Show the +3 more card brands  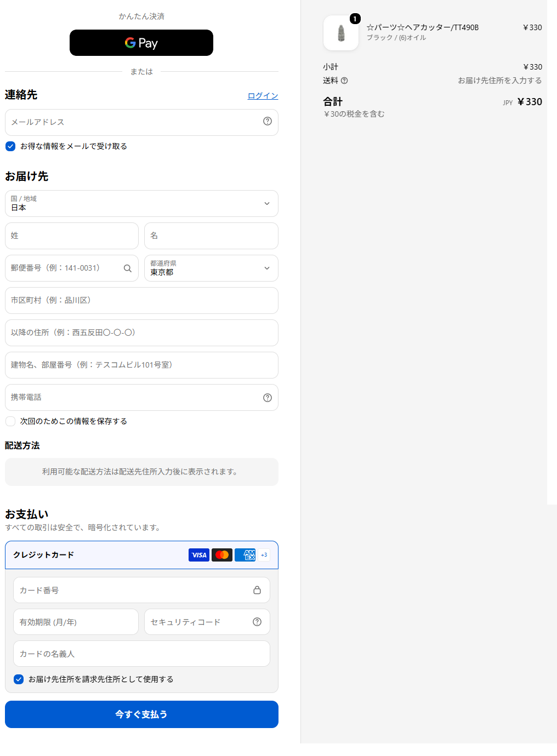point(264,555)
